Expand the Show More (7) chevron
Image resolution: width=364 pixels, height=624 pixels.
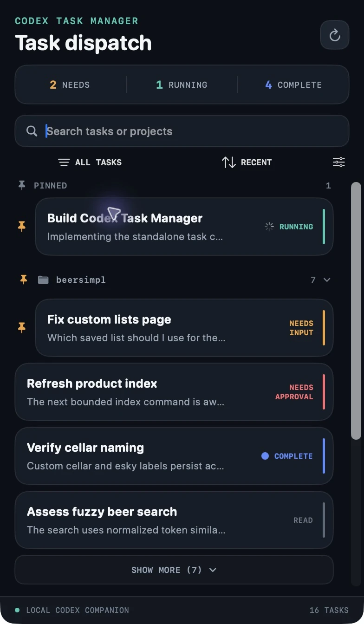tap(213, 570)
